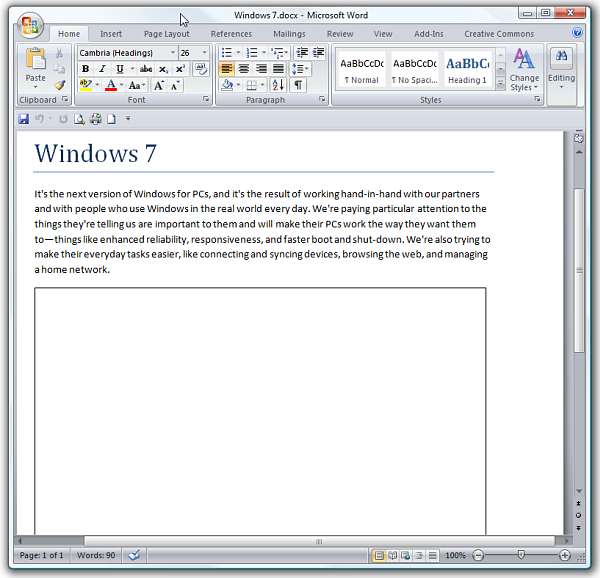The image size is (600, 578).
Task: Toggle Strikethrough formatting
Action: click(x=146, y=69)
